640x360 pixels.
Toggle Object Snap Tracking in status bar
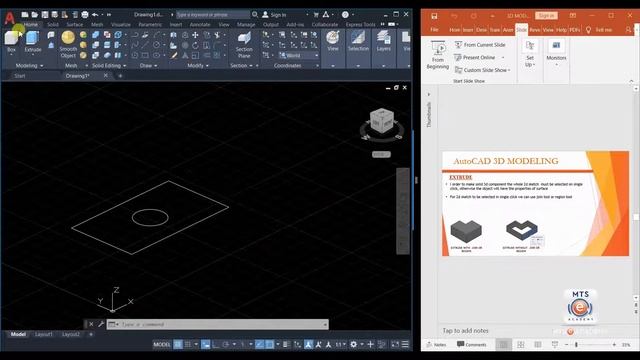[x=260, y=344]
